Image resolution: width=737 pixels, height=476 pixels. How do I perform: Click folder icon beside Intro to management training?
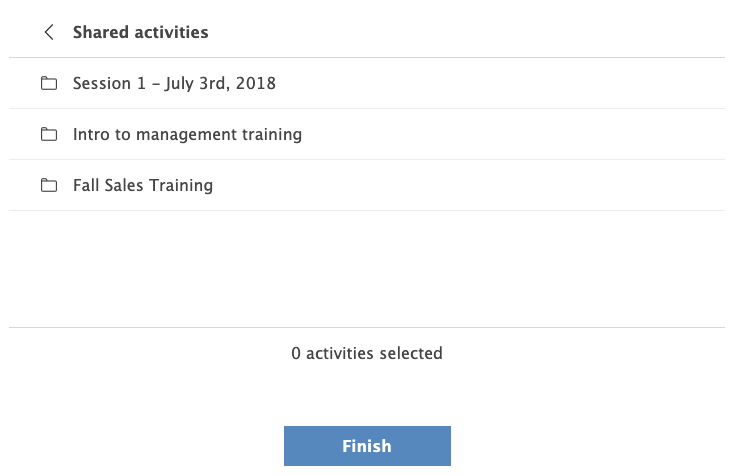click(49, 134)
